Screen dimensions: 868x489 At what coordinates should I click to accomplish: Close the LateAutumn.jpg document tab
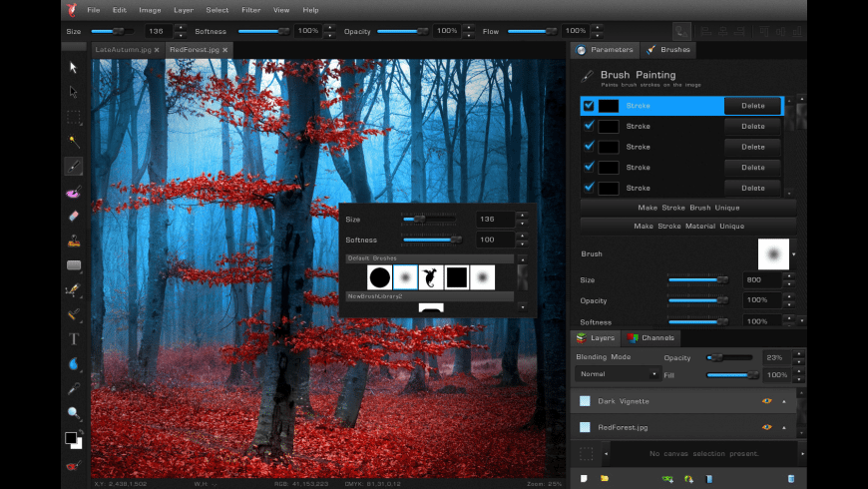[157, 49]
